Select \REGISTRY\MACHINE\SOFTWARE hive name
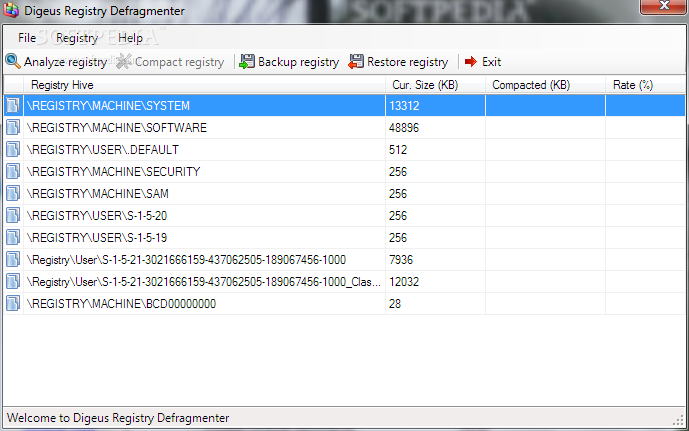Viewport: 689px width, 431px height. [116, 127]
